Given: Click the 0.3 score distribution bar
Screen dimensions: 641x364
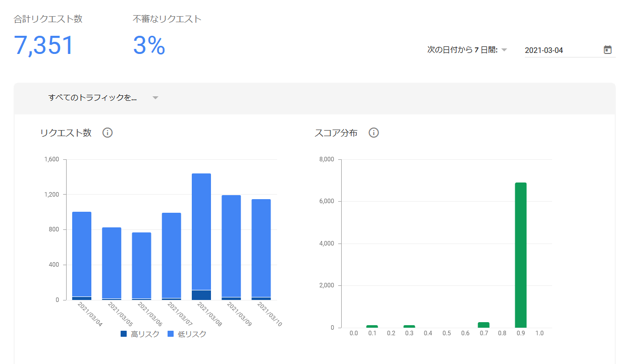Looking at the screenshot, I should tap(409, 326).
